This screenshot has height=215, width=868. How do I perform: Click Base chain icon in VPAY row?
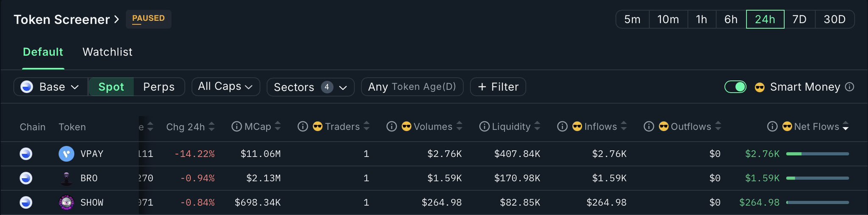coord(26,154)
